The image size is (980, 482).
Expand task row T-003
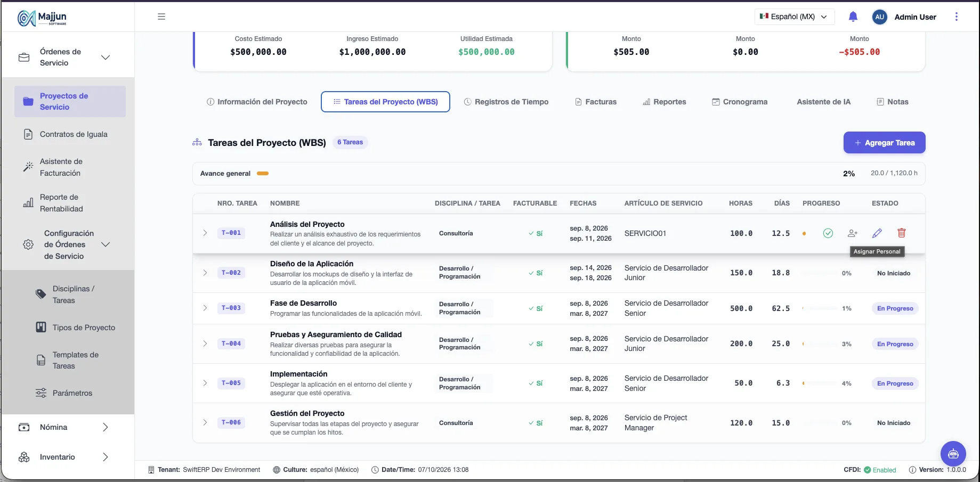pos(205,308)
